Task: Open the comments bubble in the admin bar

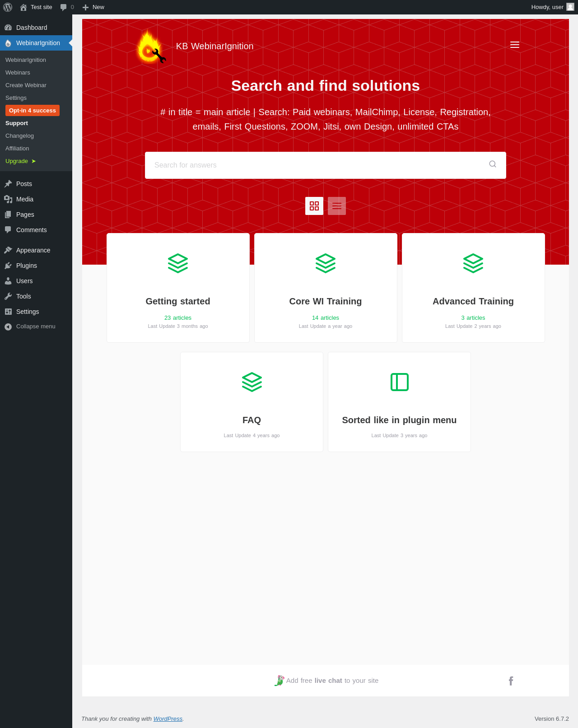Action: tap(67, 7)
